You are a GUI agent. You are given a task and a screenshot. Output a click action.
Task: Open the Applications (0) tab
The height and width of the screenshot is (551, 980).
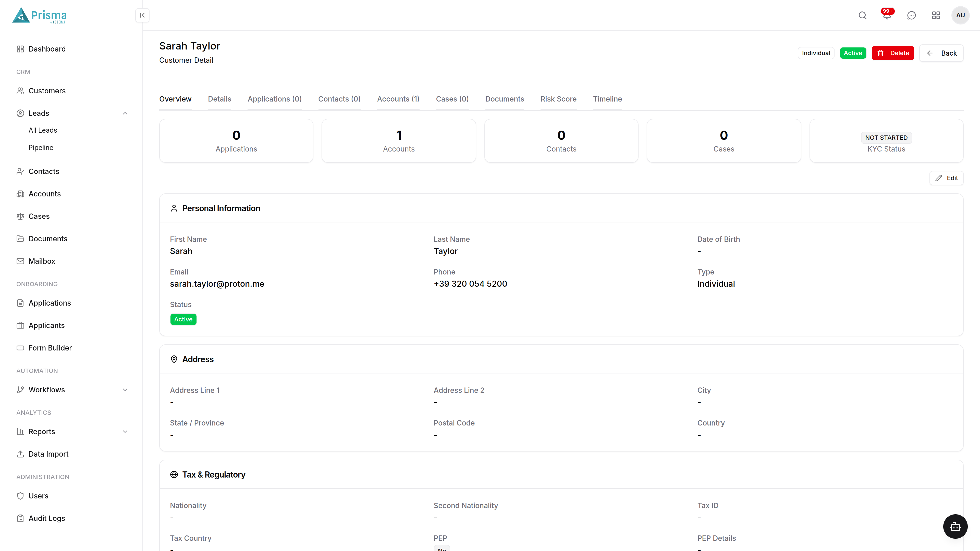[275, 99]
